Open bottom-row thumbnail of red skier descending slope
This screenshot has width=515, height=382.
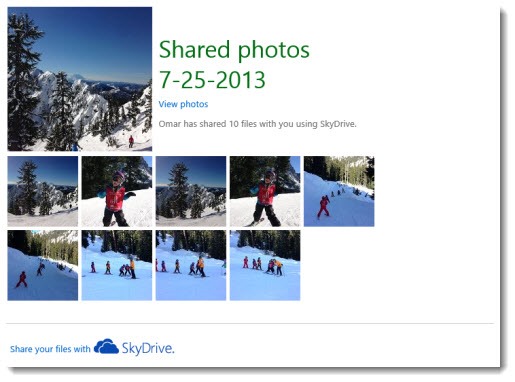43,265
